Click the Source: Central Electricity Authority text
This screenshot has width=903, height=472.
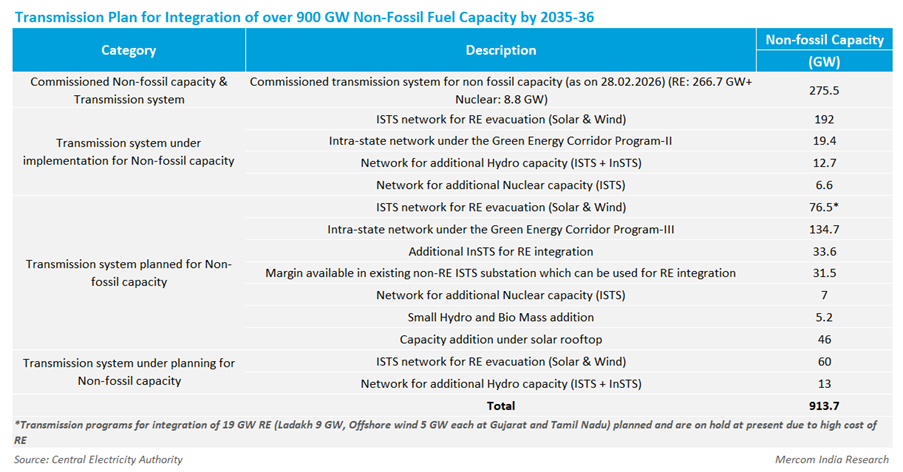coord(98,459)
